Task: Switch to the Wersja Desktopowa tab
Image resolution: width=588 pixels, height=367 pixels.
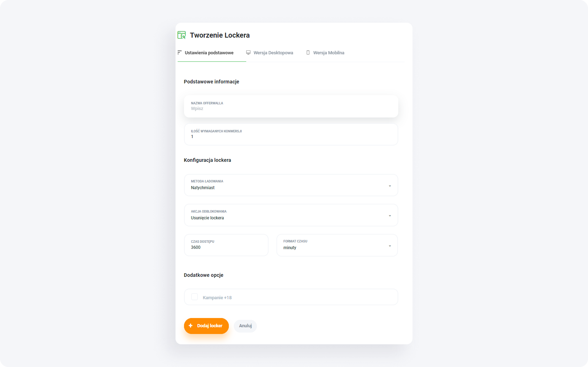Action: coord(273,53)
